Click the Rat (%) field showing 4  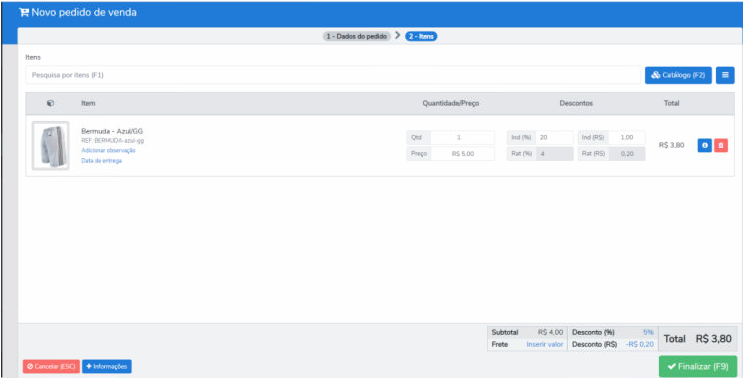coord(554,153)
